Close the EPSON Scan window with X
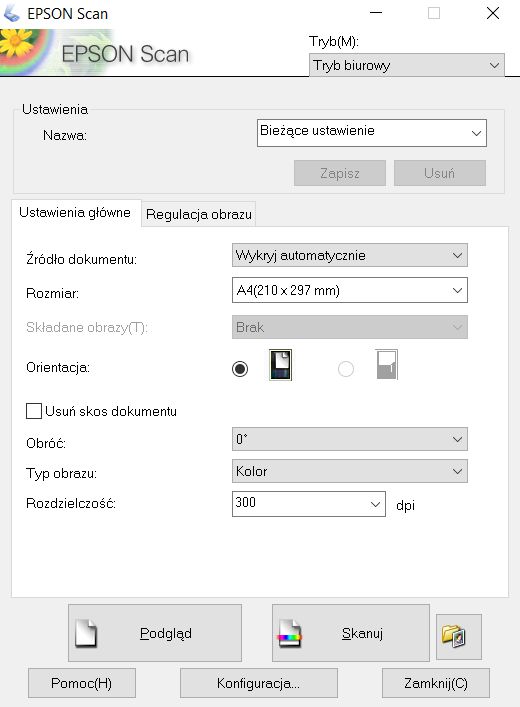Viewport: 520px width, 707px height. coord(493,13)
